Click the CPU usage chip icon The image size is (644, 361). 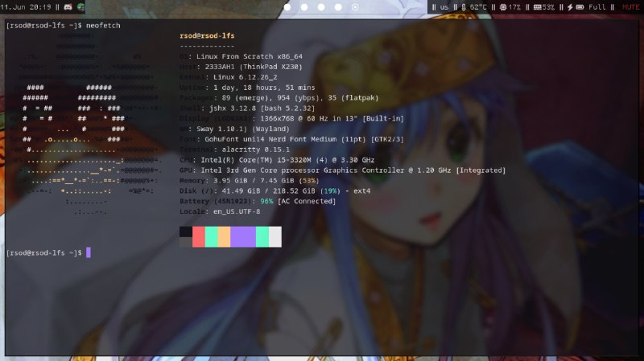(x=503, y=7)
